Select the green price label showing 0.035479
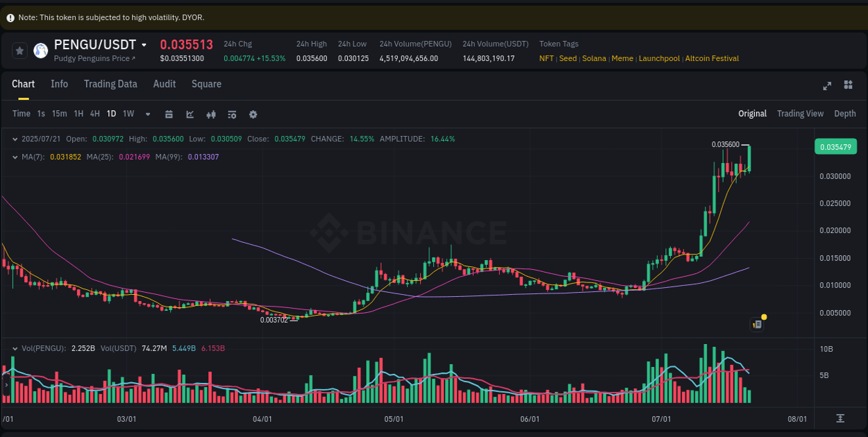This screenshot has width=868, height=437. pos(835,146)
